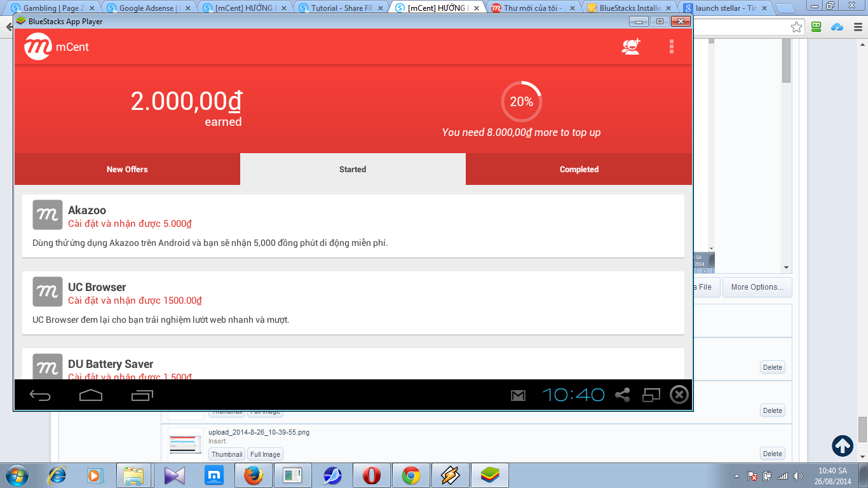Open the invite friends icon in mCent

tap(631, 46)
